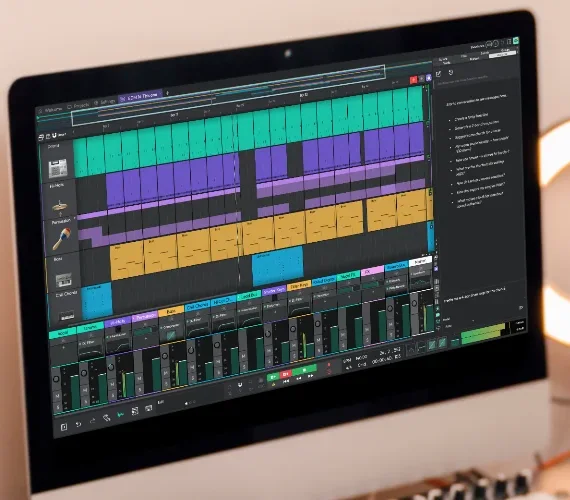Click the undo arrow in bottom toolbar
Image resolution: width=570 pixels, height=500 pixels.
(78, 424)
